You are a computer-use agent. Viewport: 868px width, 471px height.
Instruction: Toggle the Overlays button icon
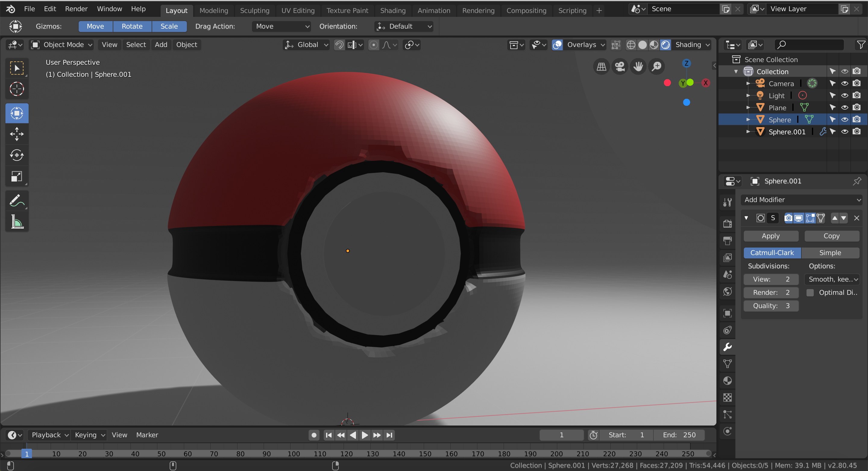coord(557,45)
